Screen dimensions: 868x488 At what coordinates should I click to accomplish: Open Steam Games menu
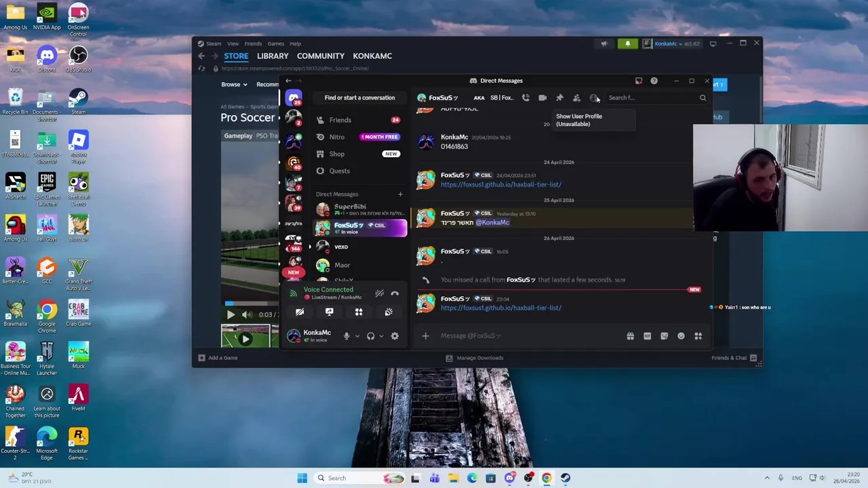click(x=275, y=43)
